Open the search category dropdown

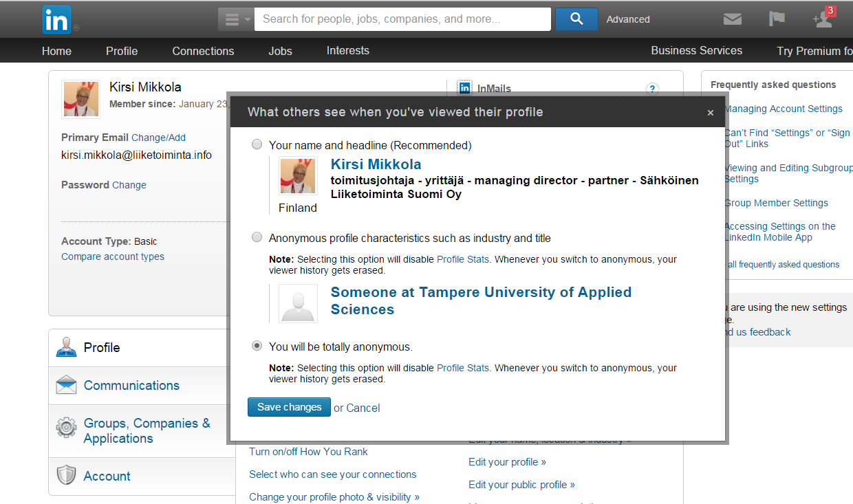coord(237,19)
